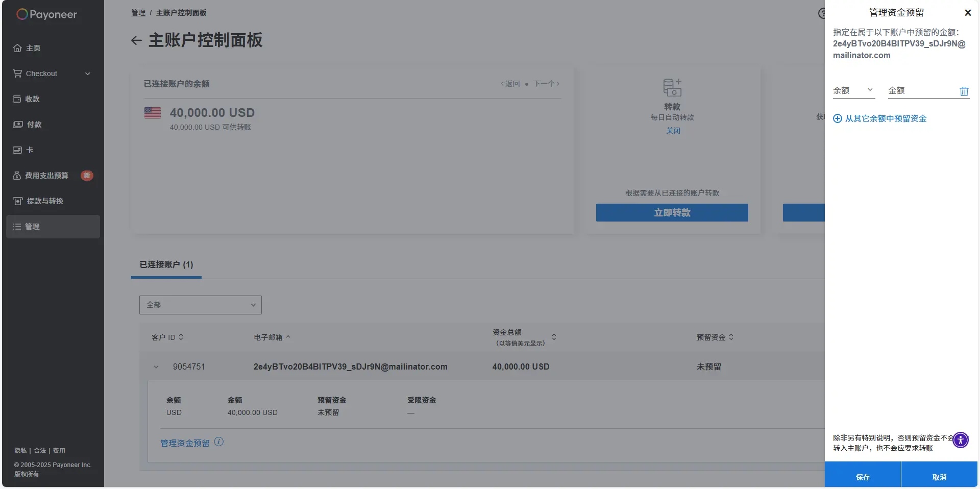Close the 管理资金预留 panel
Viewport: 980px width, 489px height.
coord(968,13)
